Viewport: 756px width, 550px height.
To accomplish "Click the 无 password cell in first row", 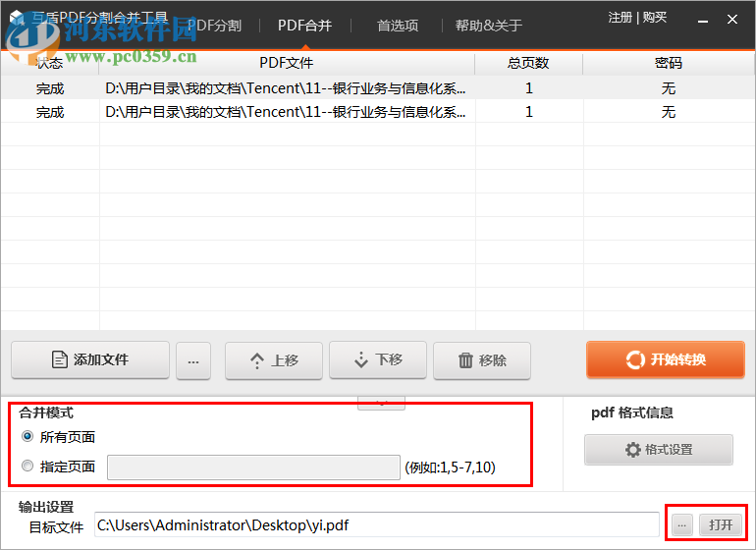I will point(669,88).
